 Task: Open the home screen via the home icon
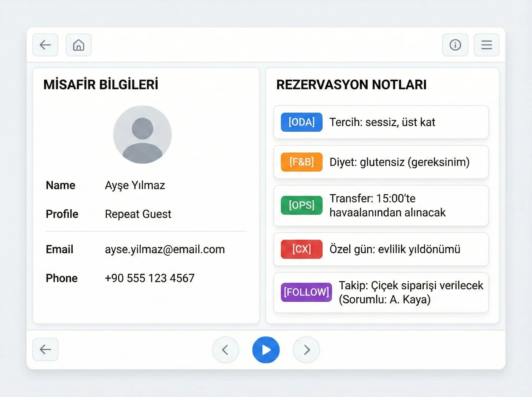78,45
